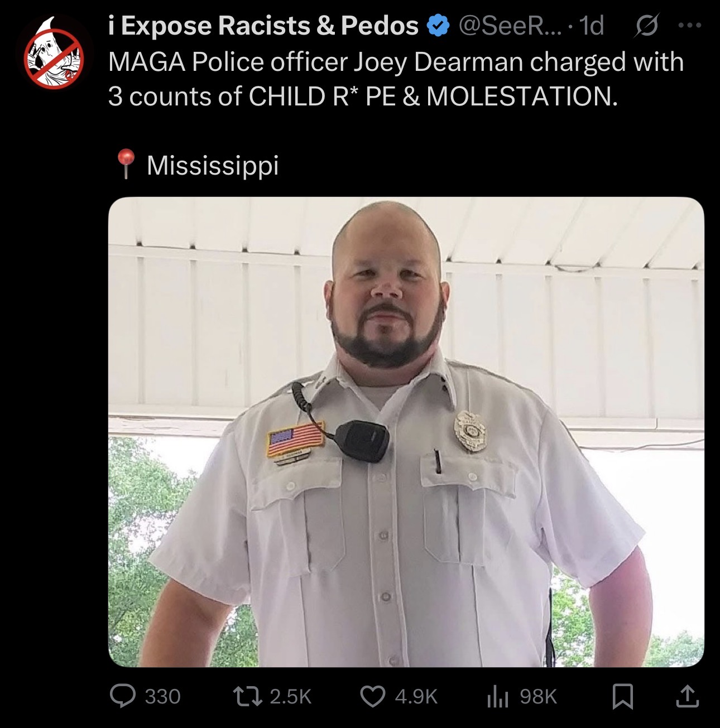The height and width of the screenshot is (728, 720).
Task: Click the 4.9K likes count
Action: tap(416, 697)
